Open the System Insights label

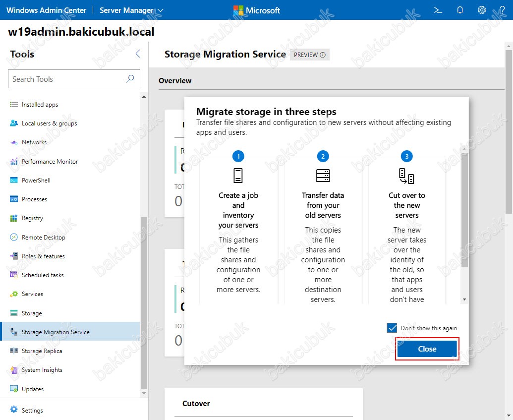(42, 369)
